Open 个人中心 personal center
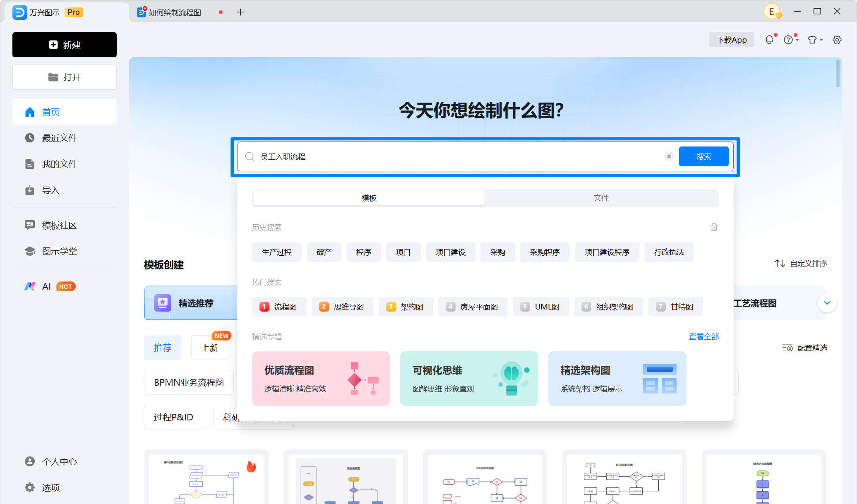 [65, 461]
